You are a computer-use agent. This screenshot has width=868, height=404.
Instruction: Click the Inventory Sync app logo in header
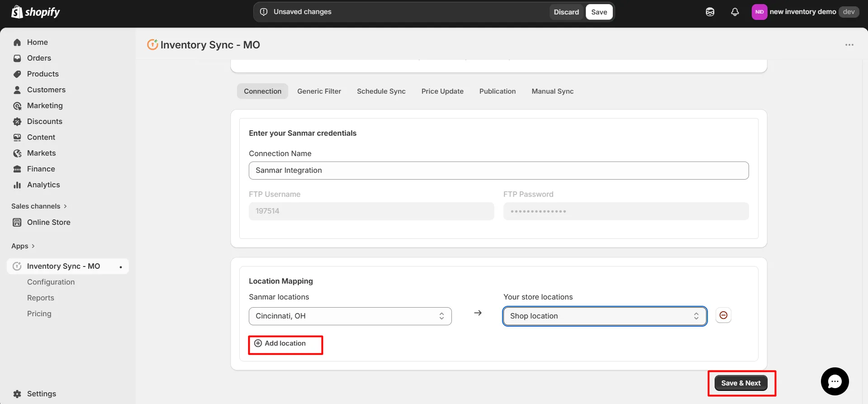[x=152, y=44]
